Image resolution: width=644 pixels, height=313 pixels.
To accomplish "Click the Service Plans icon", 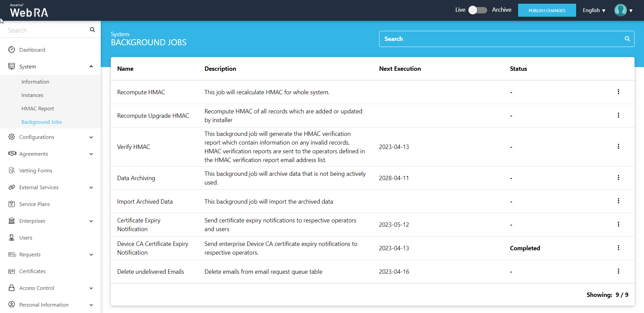I will click(12, 204).
